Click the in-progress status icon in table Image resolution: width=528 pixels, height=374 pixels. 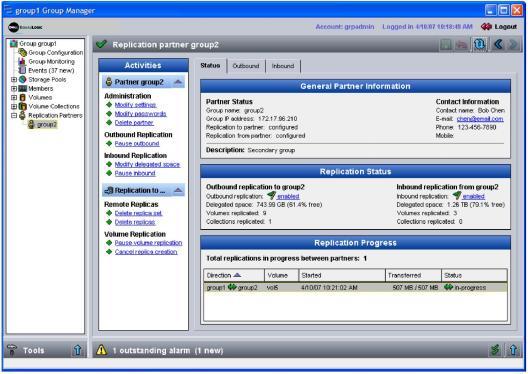(448, 287)
